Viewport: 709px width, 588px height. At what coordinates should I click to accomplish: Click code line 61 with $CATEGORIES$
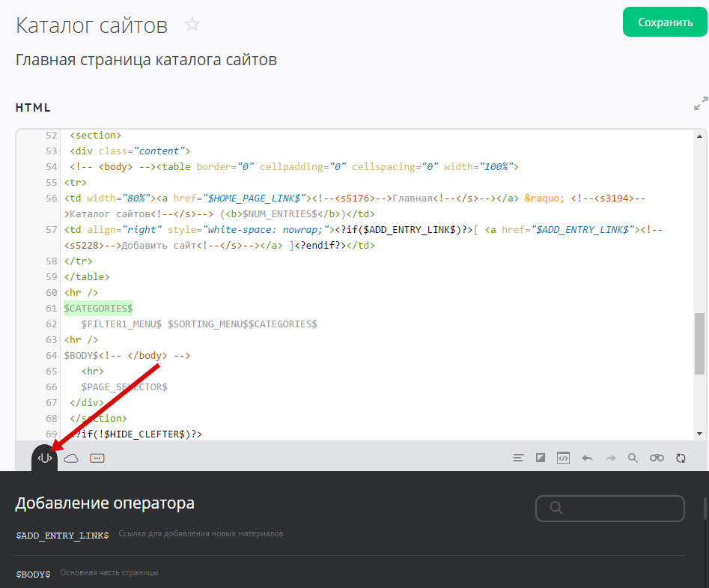pos(98,308)
